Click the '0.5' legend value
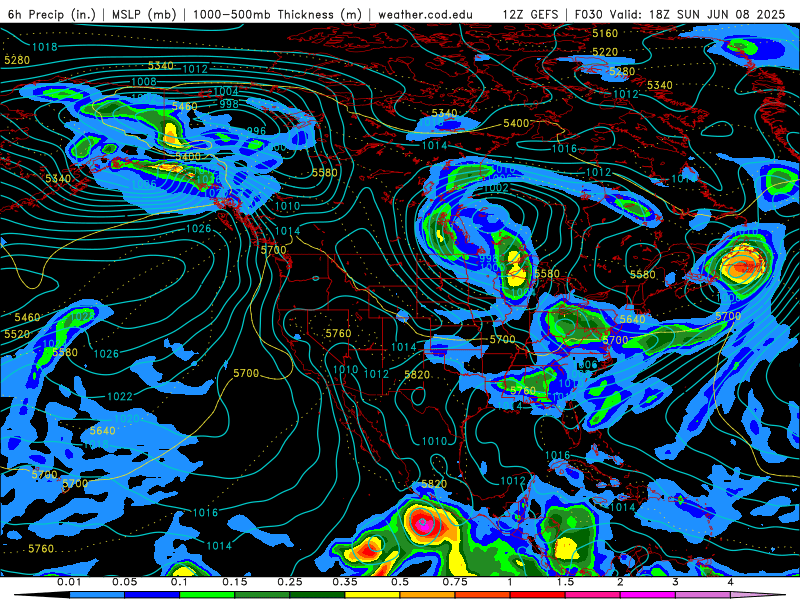800x600 pixels. [400, 582]
